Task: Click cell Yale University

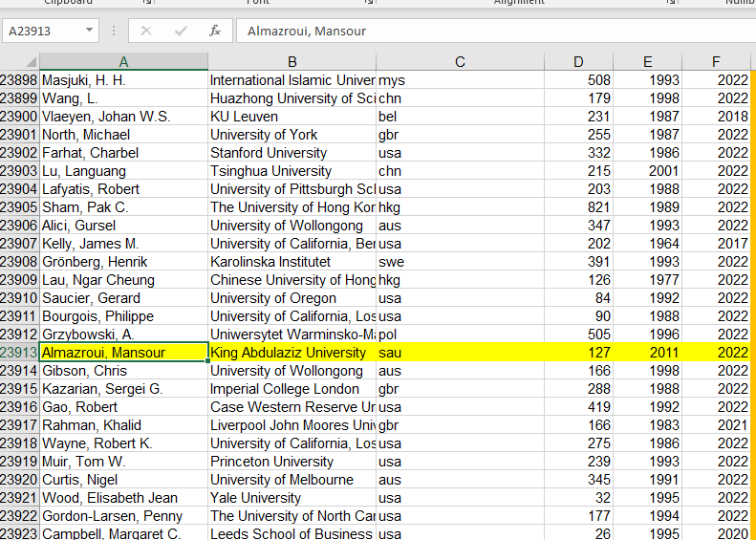Action: pyautogui.click(x=292, y=498)
